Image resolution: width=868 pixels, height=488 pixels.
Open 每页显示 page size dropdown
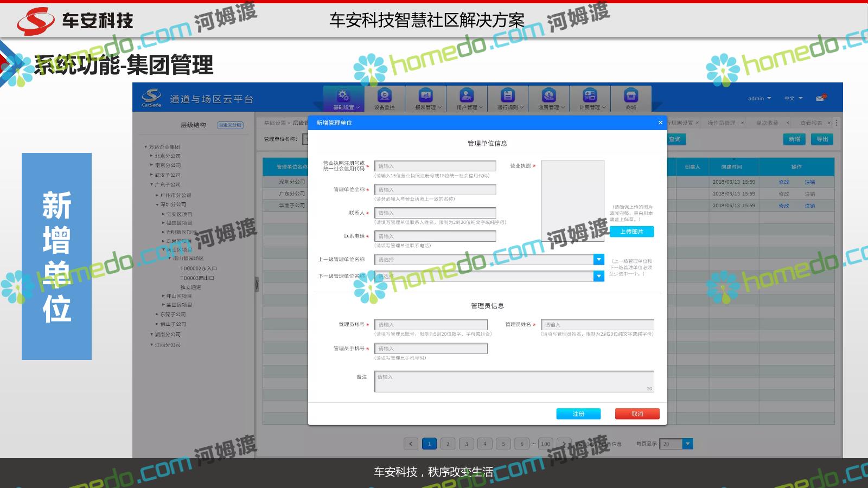click(688, 444)
